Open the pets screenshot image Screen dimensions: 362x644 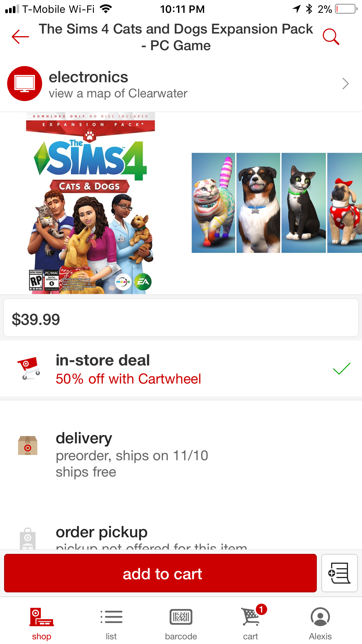(x=277, y=203)
